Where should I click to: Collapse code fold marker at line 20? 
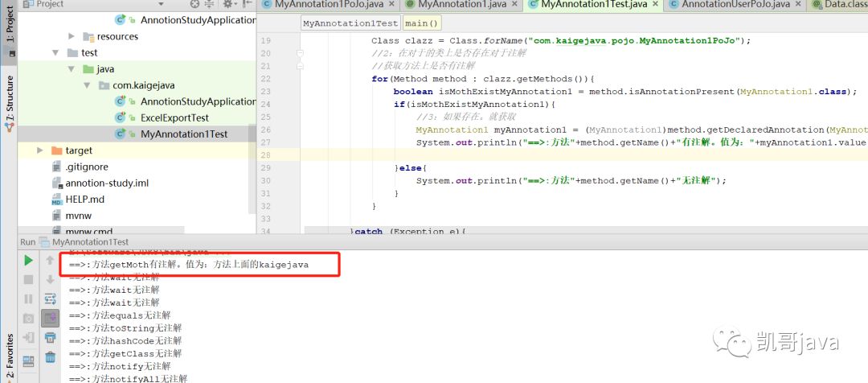click(x=300, y=54)
